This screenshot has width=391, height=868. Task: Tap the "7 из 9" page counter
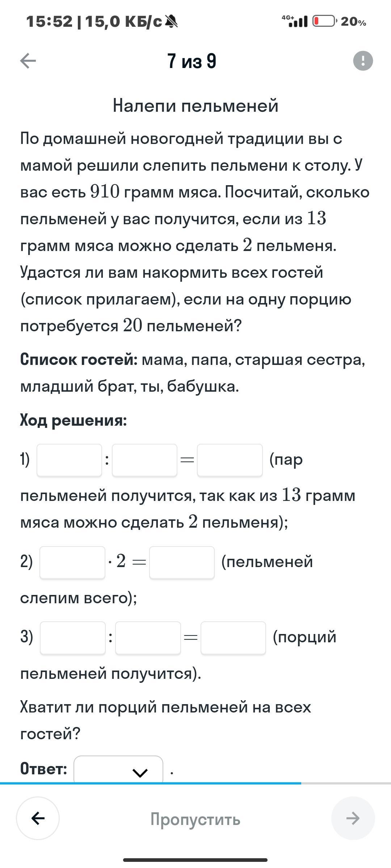(x=192, y=61)
